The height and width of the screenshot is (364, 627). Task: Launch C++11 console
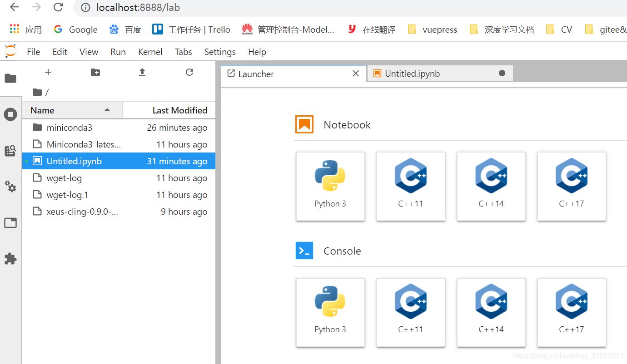411,312
